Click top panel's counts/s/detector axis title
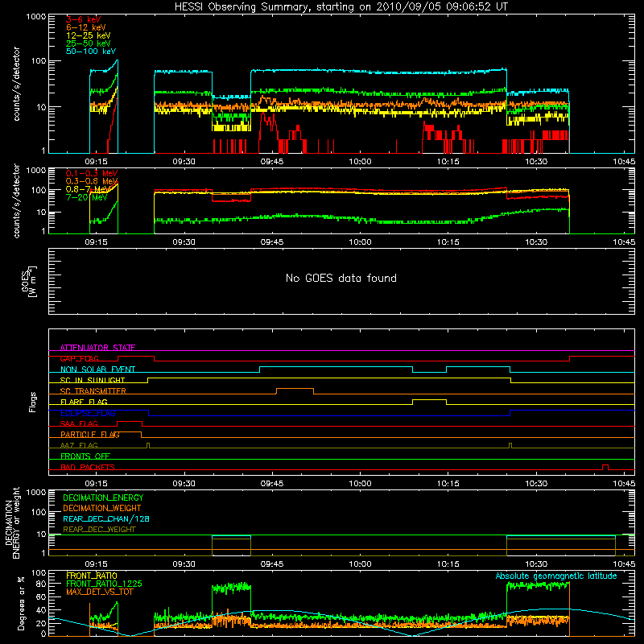Image resolution: width=644 pixels, height=644 pixels. click(x=16, y=84)
